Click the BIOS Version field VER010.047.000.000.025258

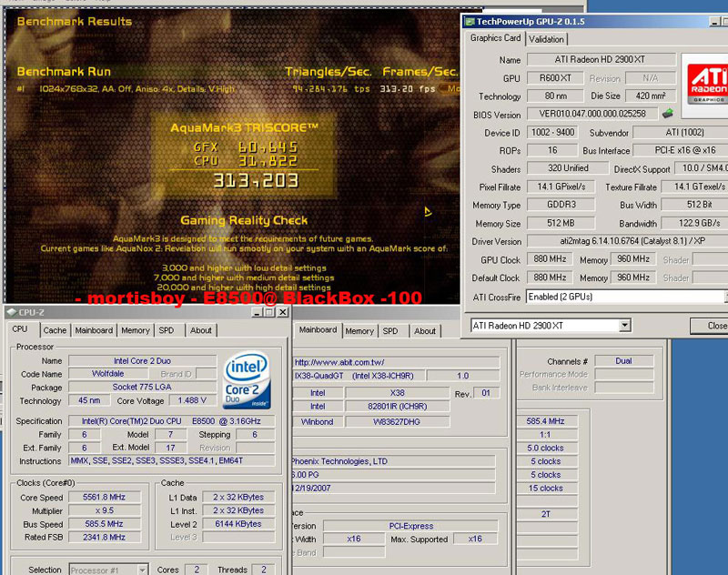(592, 114)
